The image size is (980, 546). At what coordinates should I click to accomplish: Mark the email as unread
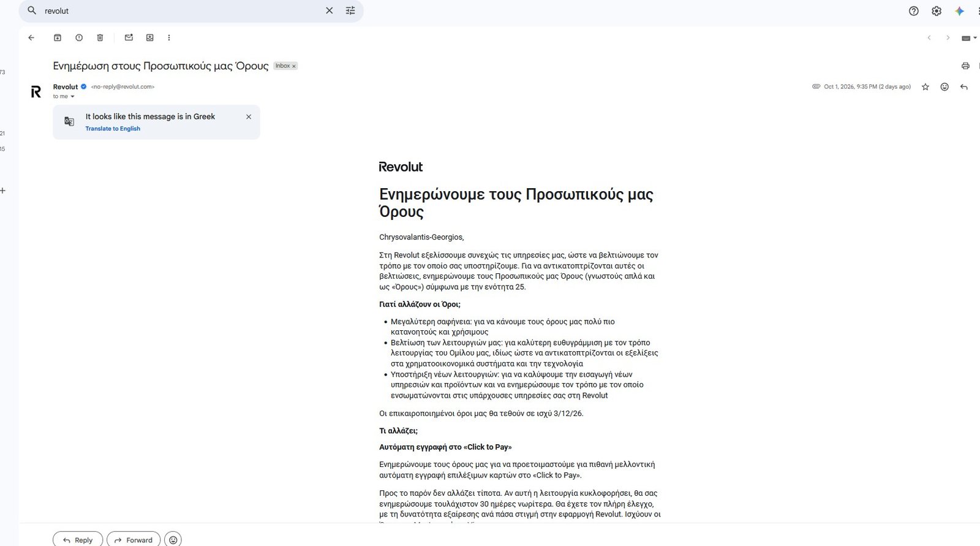[x=129, y=37]
